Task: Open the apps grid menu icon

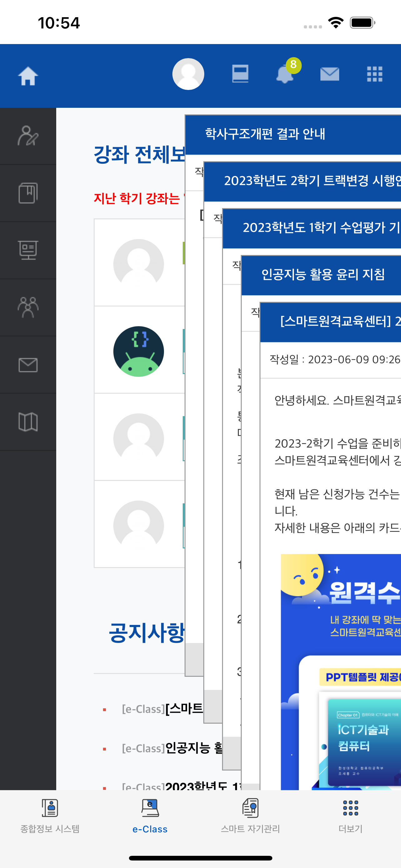Action: [x=374, y=74]
